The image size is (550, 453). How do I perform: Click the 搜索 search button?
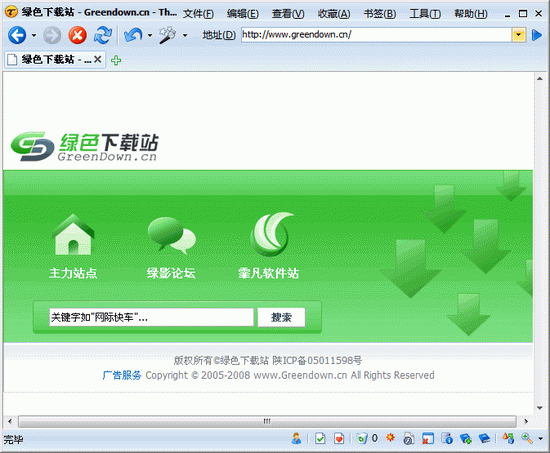(281, 318)
